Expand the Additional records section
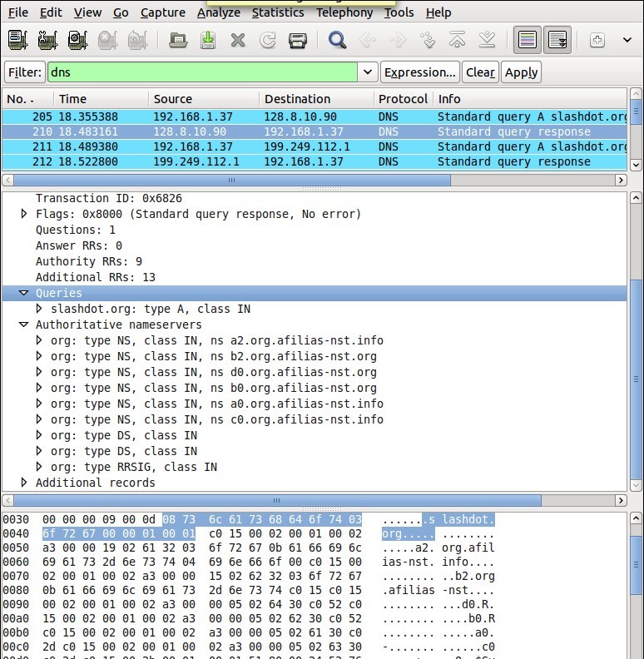The image size is (644, 659). (24, 483)
